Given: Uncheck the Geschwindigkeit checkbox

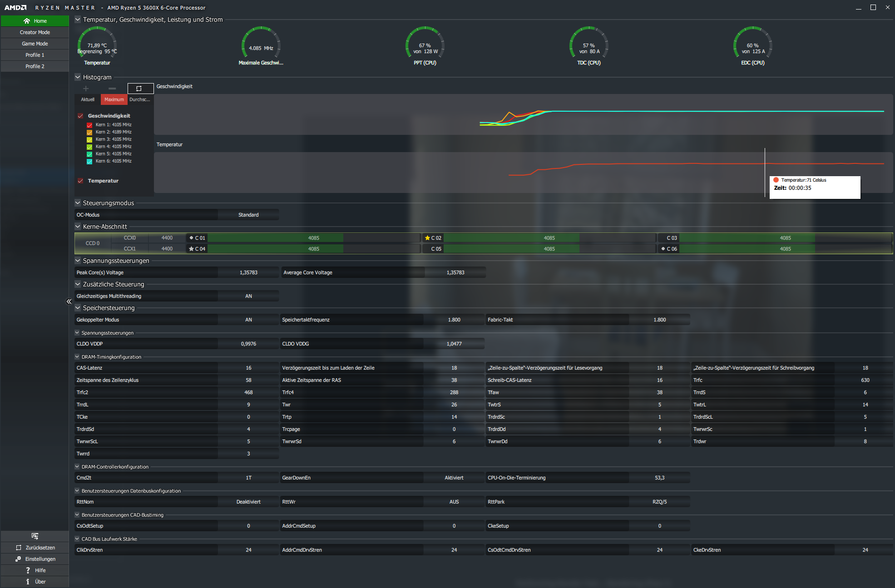Looking at the screenshot, I should point(80,116).
